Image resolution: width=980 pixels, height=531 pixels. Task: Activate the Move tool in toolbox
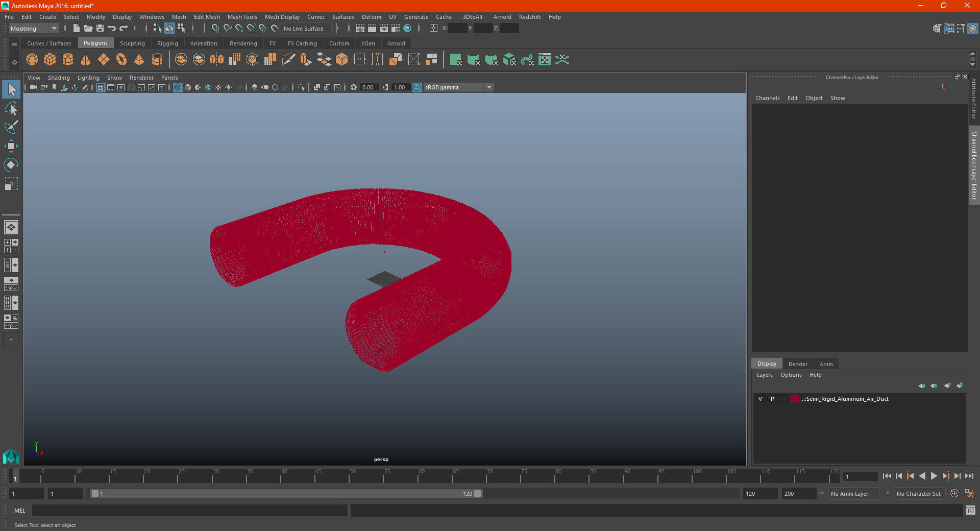coord(11,146)
